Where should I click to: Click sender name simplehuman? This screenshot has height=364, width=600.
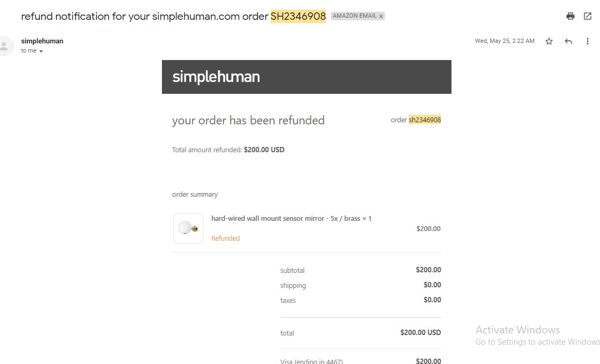click(42, 41)
